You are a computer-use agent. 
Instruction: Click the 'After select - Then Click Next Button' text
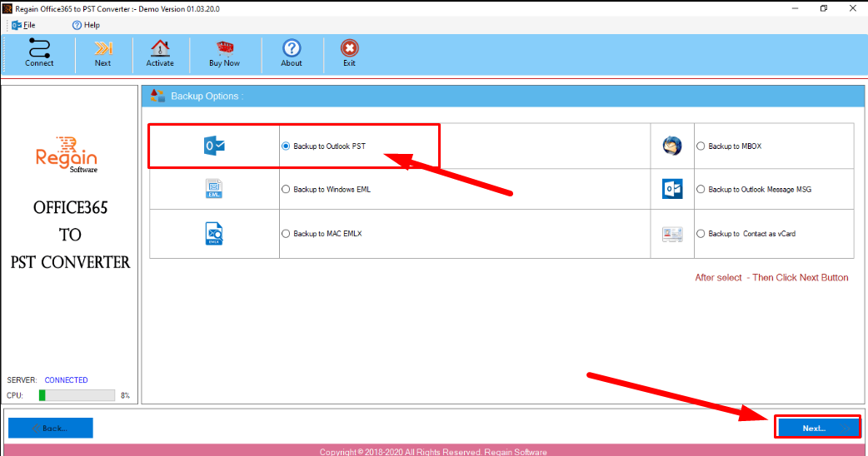(x=771, y=277)
